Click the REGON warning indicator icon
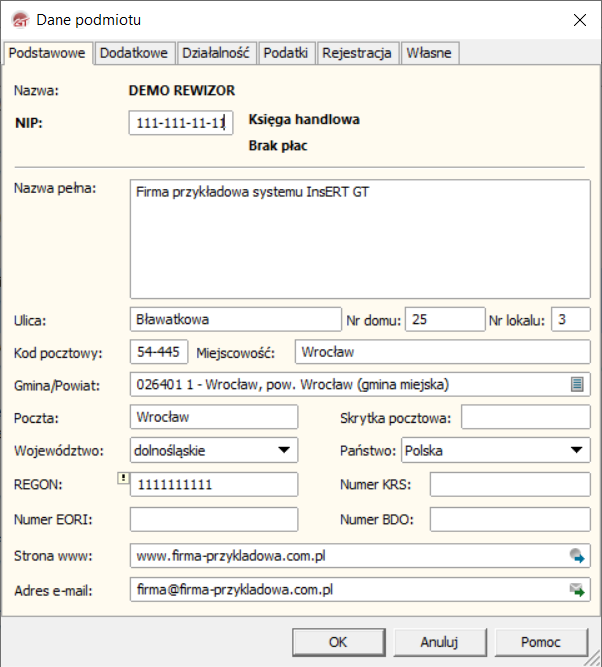Screen dimensions: 602x667 122,479
